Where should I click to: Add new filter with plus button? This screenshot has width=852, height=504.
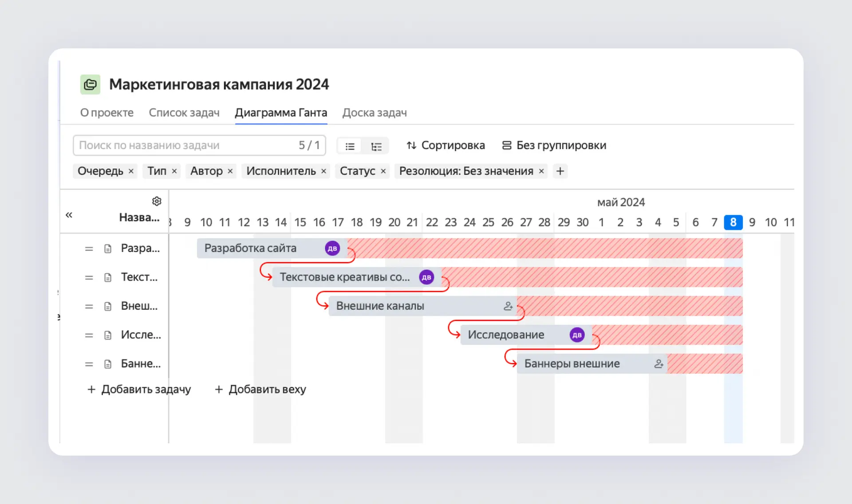[x=560, y=171]
